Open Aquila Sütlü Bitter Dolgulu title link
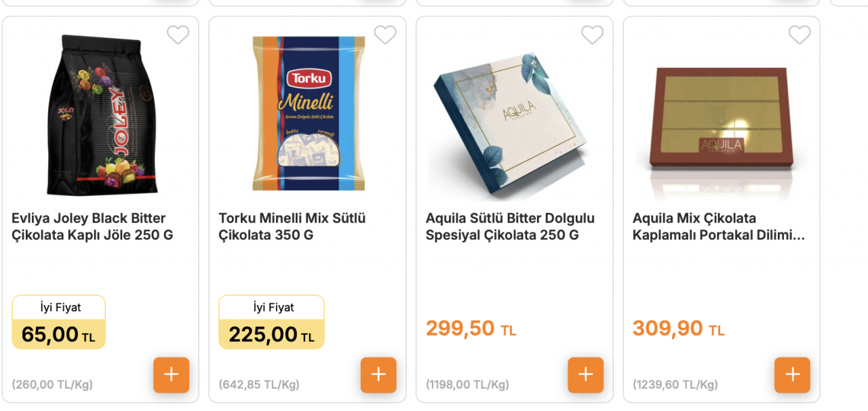 510,227
